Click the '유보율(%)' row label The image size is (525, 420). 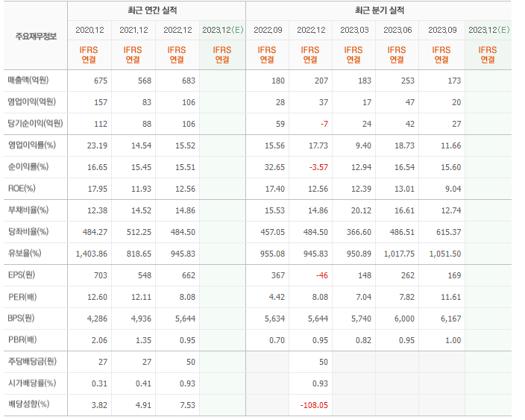(25, 253)
